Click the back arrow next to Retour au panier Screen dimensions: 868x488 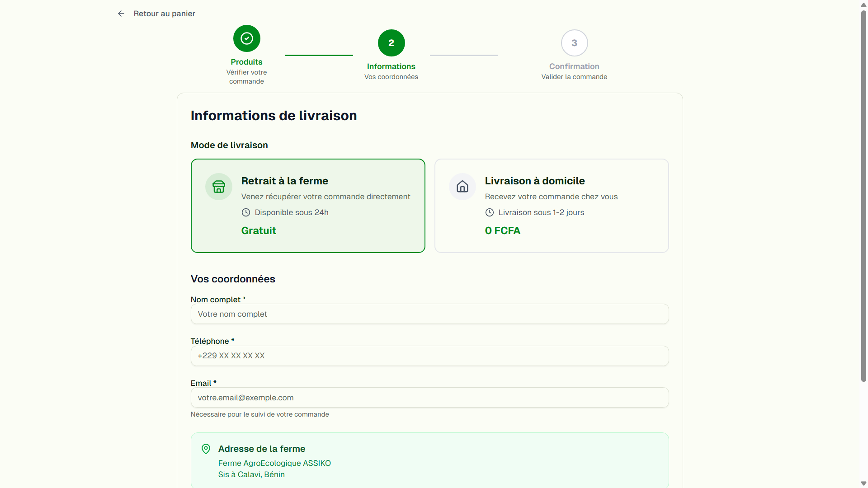[x=121, y=14]
